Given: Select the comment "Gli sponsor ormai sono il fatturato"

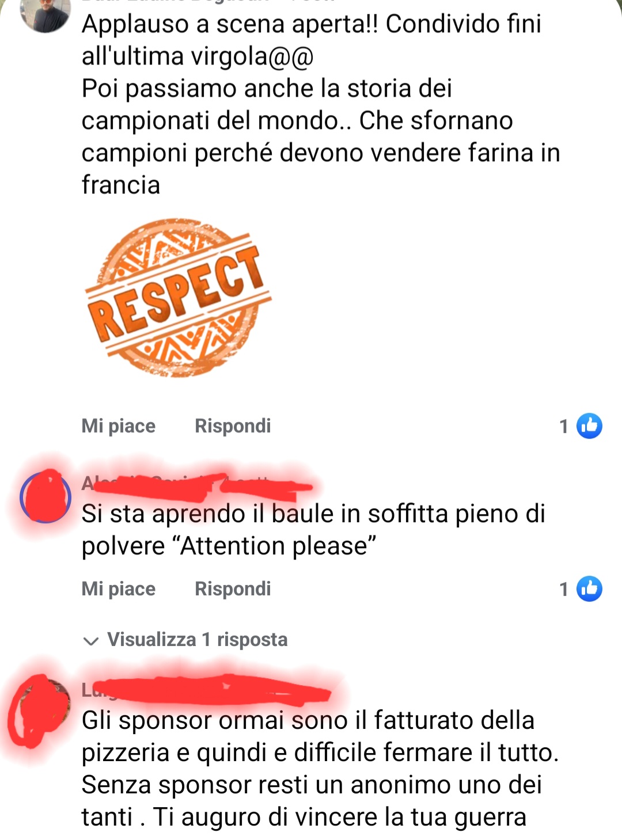Looking at the screenshot, I should tap(320, 769).
